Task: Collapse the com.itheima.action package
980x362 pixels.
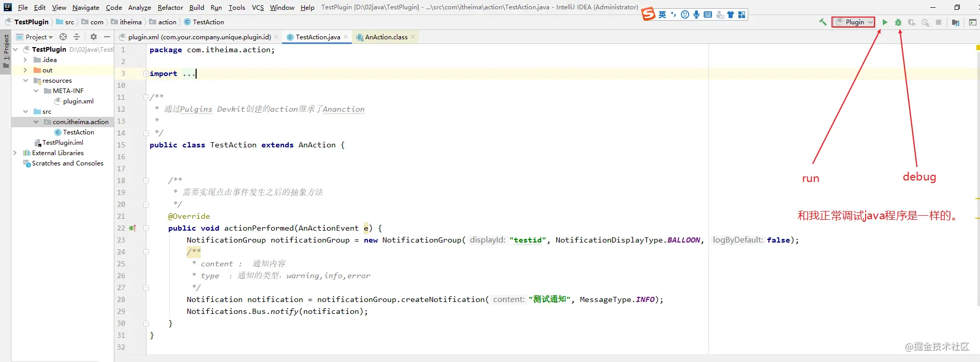Action: (x=36, y=122)
